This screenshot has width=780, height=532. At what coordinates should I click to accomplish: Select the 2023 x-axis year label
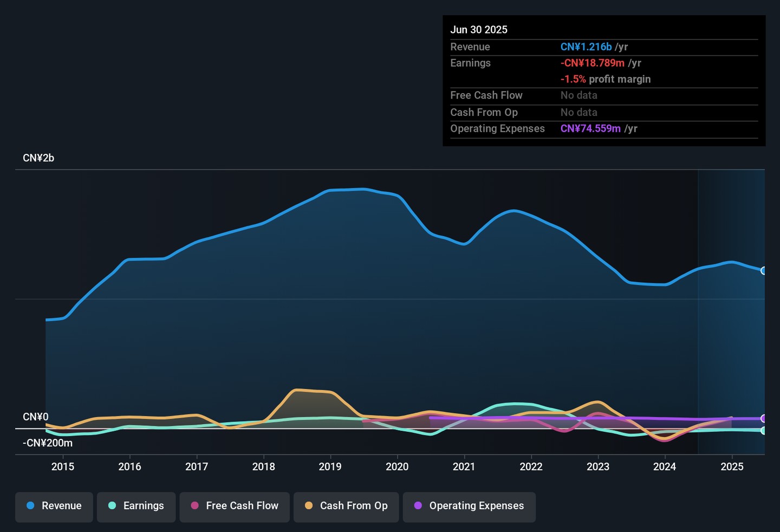[x=597, y=467]
